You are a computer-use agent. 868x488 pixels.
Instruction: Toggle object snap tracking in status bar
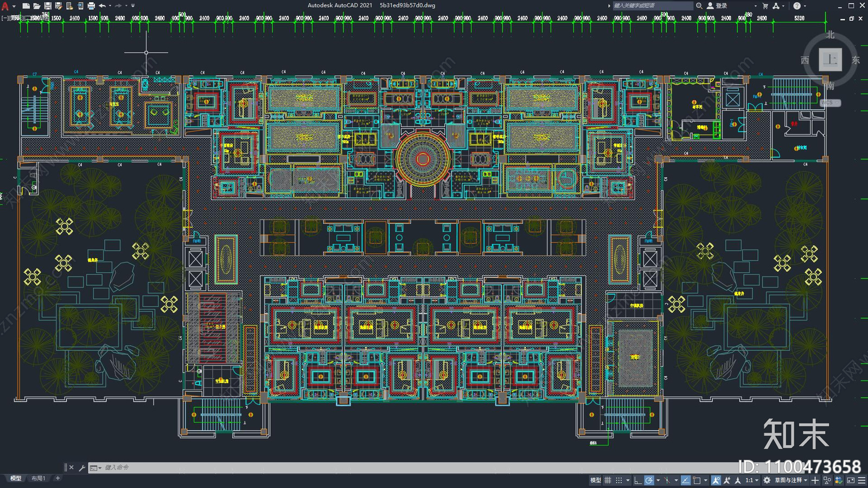tap(686, 480)
